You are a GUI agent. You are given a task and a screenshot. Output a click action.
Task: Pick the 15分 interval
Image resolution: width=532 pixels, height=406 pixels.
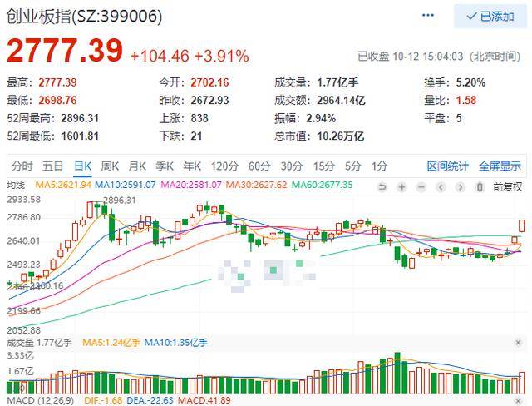tap(323, 166)
